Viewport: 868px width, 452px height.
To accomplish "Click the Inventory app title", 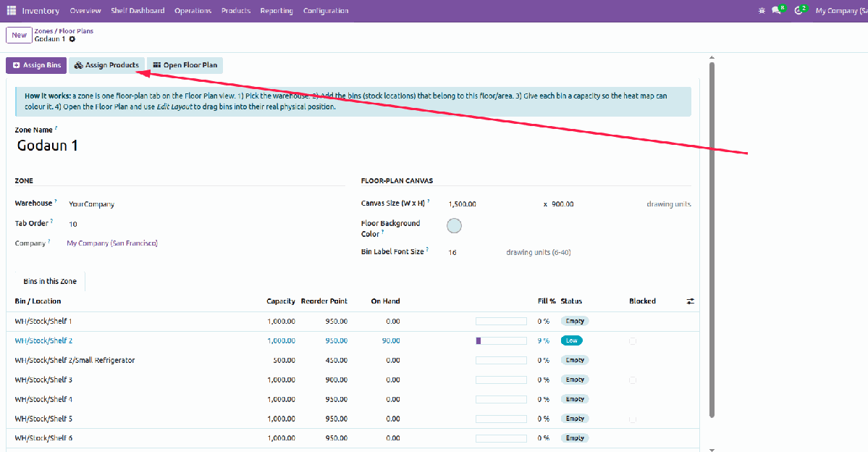I will [x=41, y=11].
